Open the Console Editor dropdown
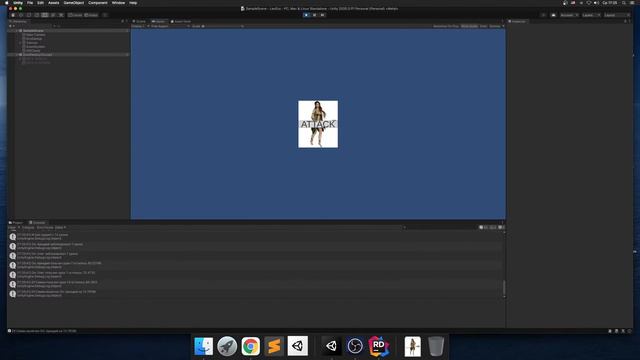This screenshot has width=640, height=360. [60, 227]
